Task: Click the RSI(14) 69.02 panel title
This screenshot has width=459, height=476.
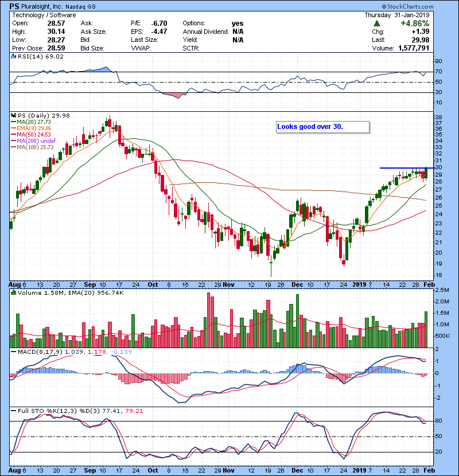Action: pos(41,56)
